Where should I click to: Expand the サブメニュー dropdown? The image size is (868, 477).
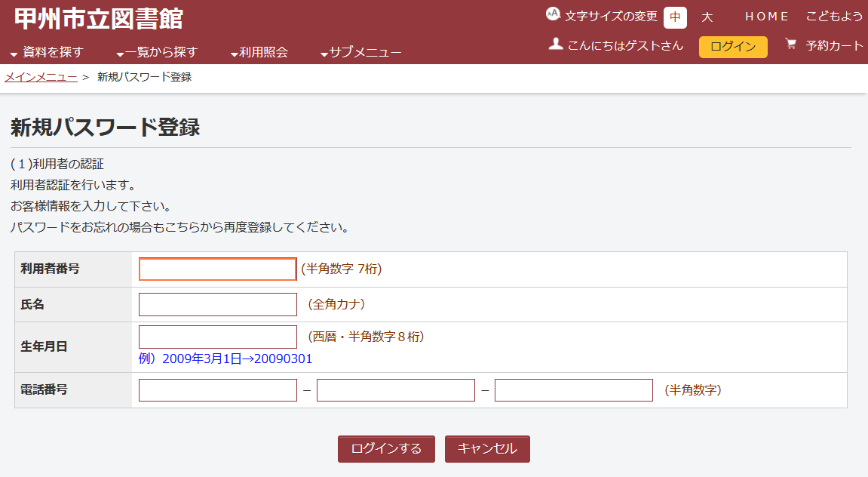coord(361,52)
